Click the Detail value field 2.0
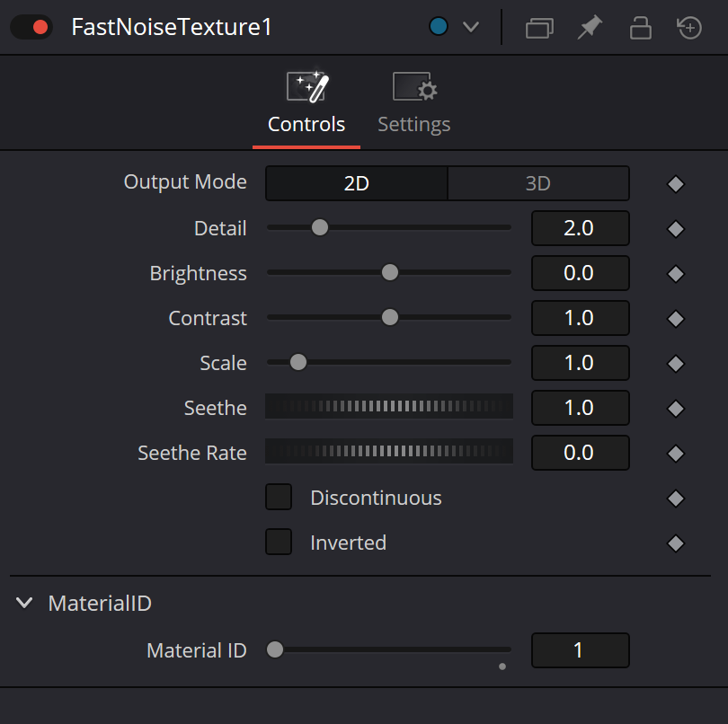 point(581,228)
